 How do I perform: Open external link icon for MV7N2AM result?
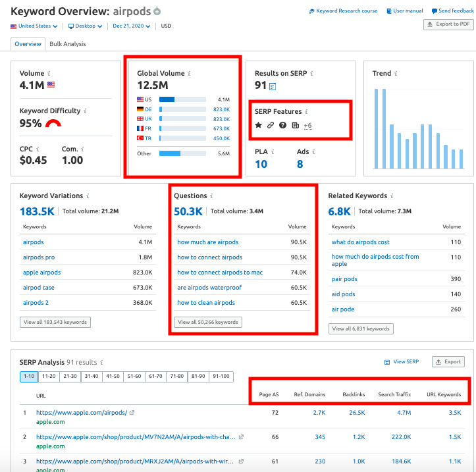(x=241, y=437)
